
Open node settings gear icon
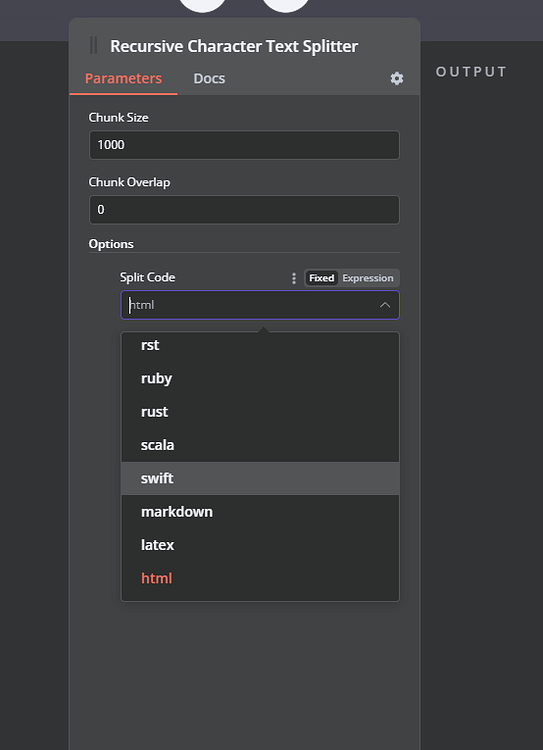coord(397,78)
